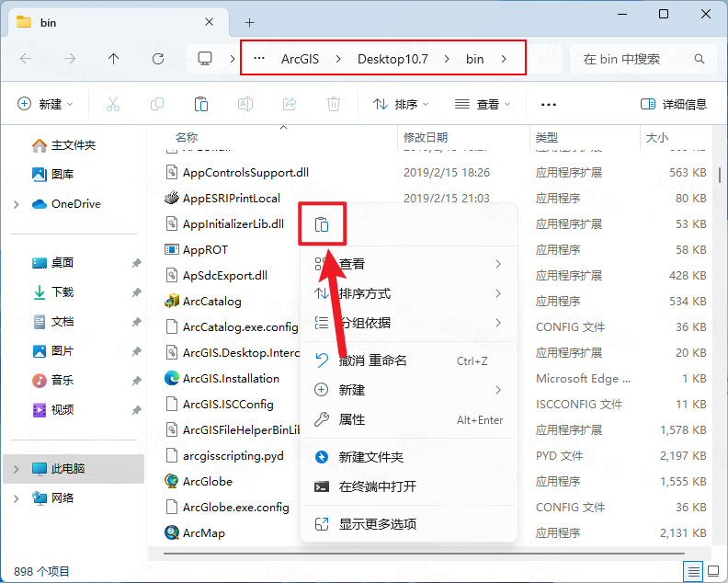Open 文档 in navigation pane
728x583 pixels.
(52, 322)
